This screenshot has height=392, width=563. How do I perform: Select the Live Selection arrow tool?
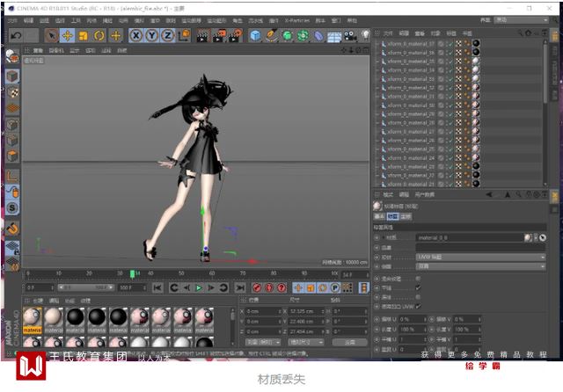point(52,35)
